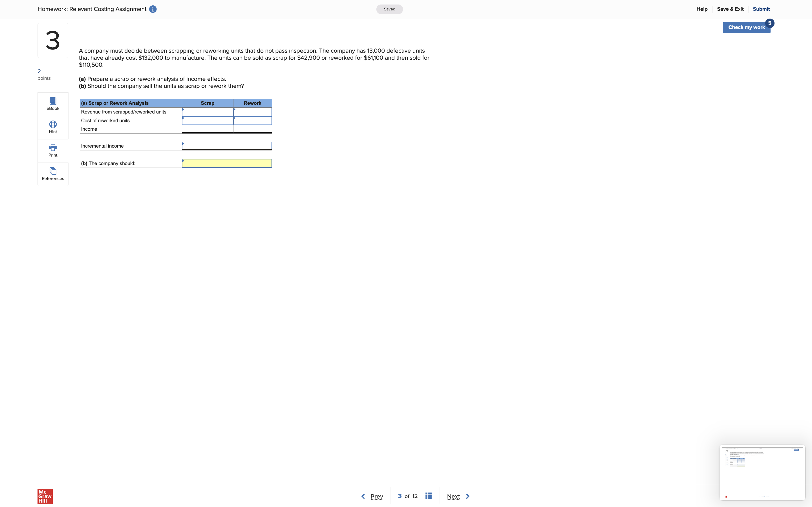The width and height of the screenshot is (812, 507).
Task: Click the page thumbnail preview in the corner
Action: 762,473
